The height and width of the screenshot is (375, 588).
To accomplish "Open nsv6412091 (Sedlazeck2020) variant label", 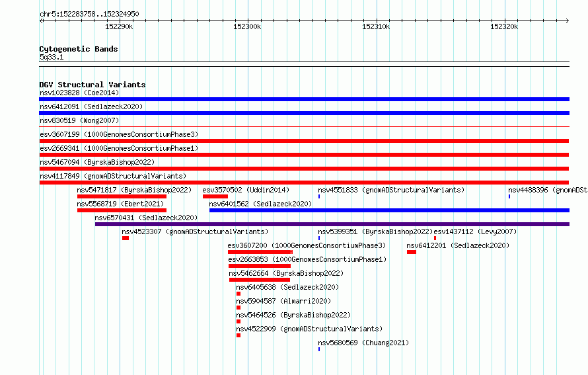I will click(x=91, y=106).
